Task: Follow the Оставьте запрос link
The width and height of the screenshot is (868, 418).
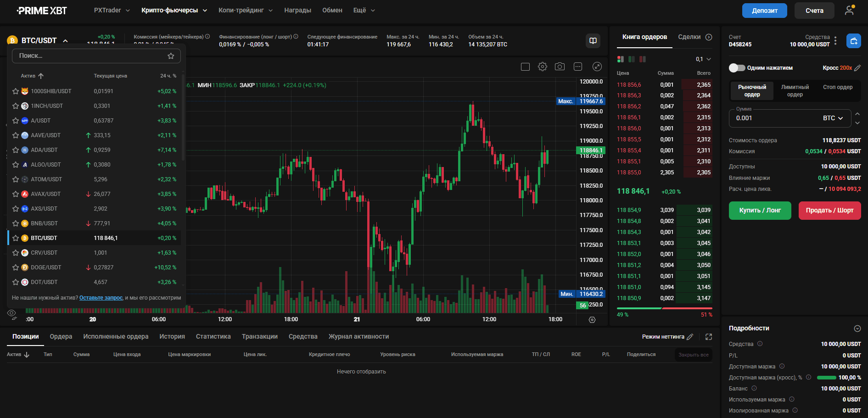Action: tap(101, 298)
